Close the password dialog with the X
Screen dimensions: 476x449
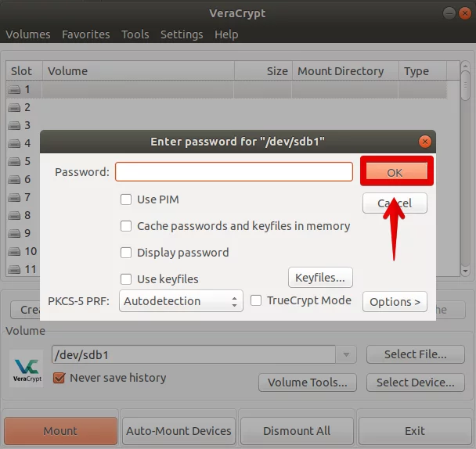tap(424, 142)
